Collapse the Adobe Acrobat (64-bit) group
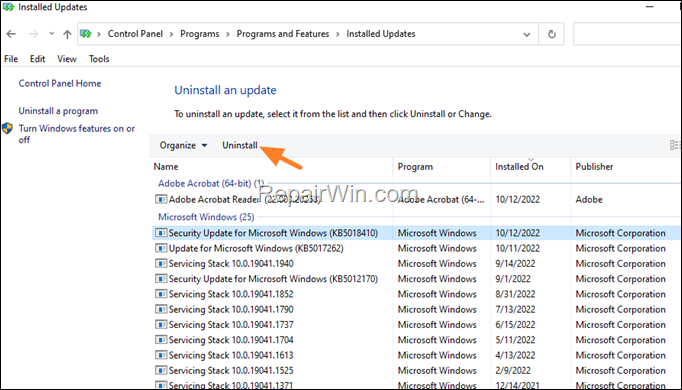Viewport: 682px width, 390px height. [x=211, y=183]
